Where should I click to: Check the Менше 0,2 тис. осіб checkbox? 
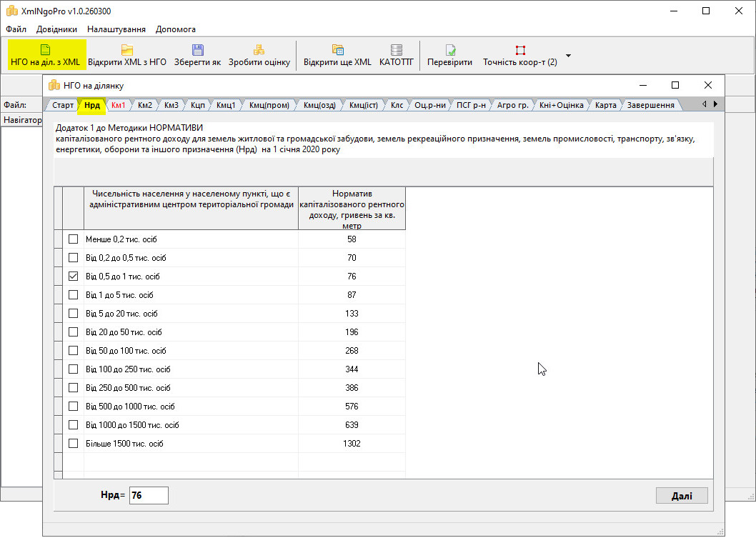click(x=73, y=239)
